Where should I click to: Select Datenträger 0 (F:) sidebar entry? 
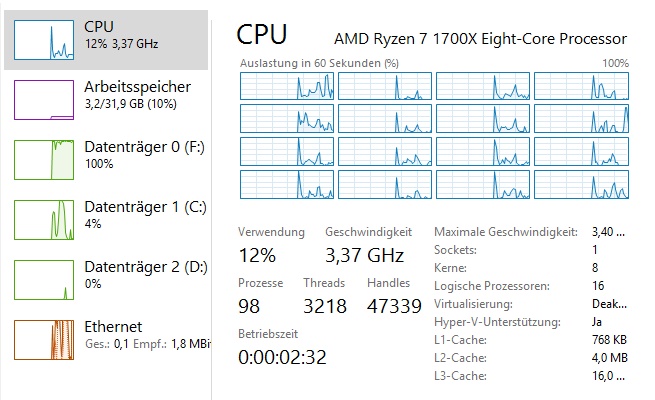144,154
